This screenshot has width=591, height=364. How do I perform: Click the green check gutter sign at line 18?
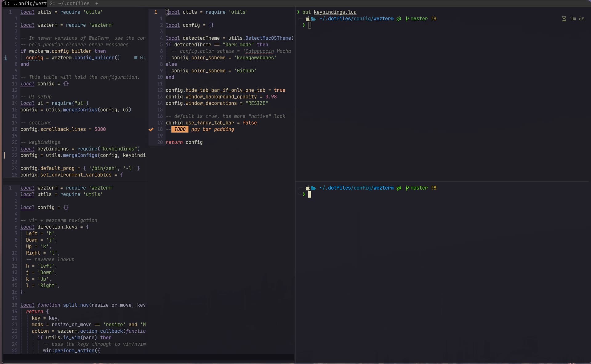151,130
